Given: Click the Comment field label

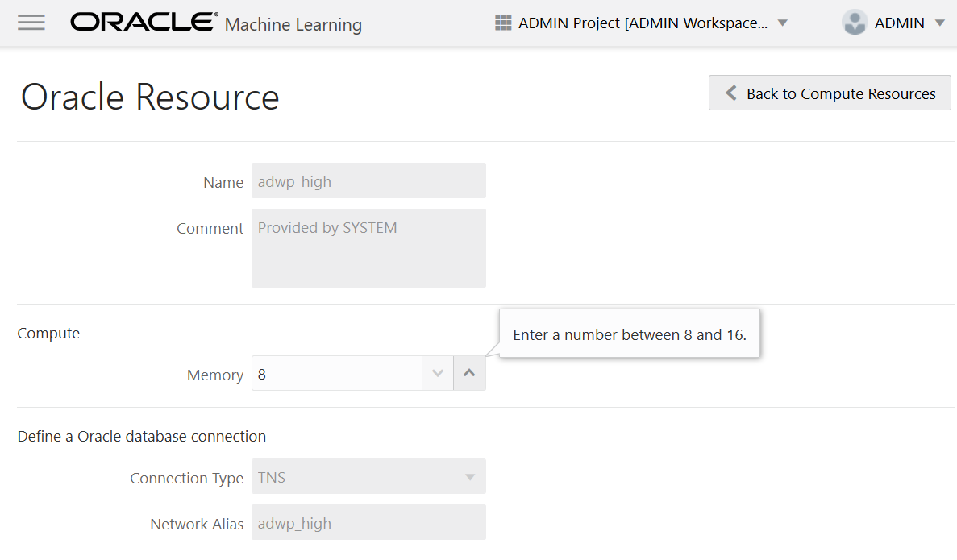Looking at the screenshot, I should point(210,228).
